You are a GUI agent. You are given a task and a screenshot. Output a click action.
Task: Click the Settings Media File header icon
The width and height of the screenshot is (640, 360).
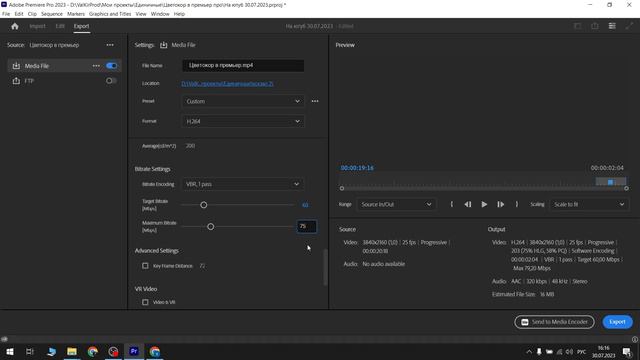tap(163, 45)
